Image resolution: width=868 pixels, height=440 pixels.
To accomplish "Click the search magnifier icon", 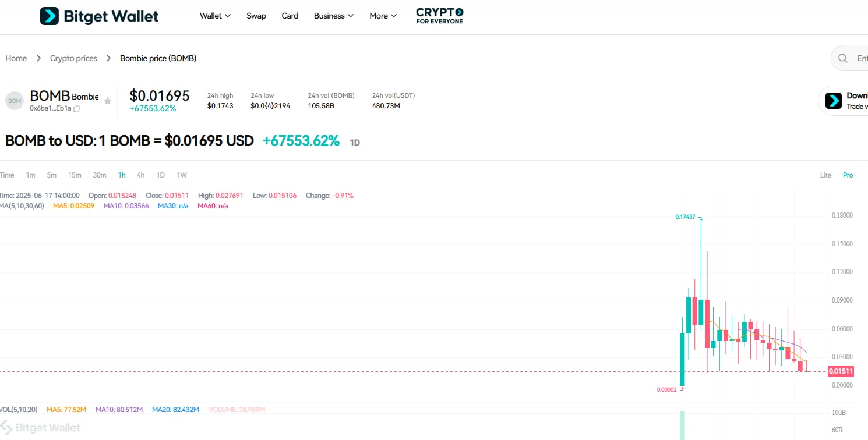I will tap(842, 58).
